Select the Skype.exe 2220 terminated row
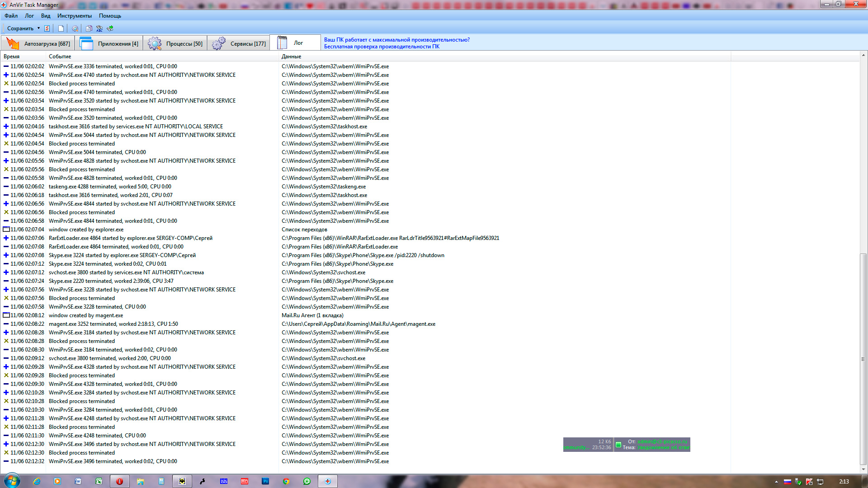The height and width of the screenshot is (488, 868). click(x=365, y=281)
